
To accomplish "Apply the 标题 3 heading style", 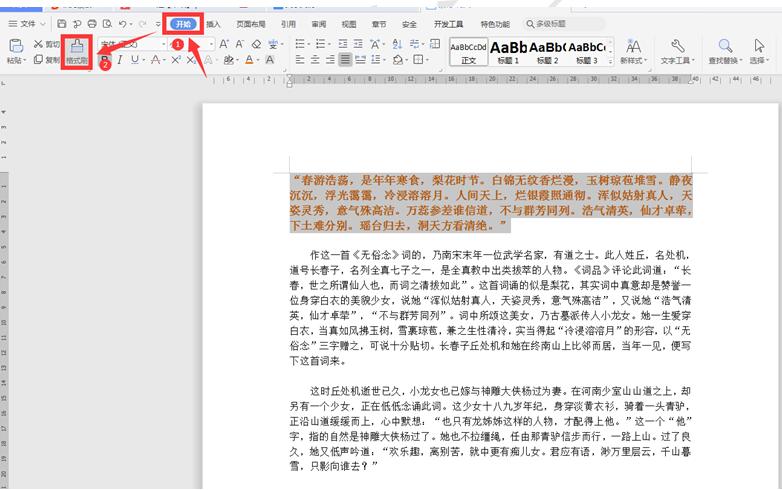I will (x=586, y=52).
